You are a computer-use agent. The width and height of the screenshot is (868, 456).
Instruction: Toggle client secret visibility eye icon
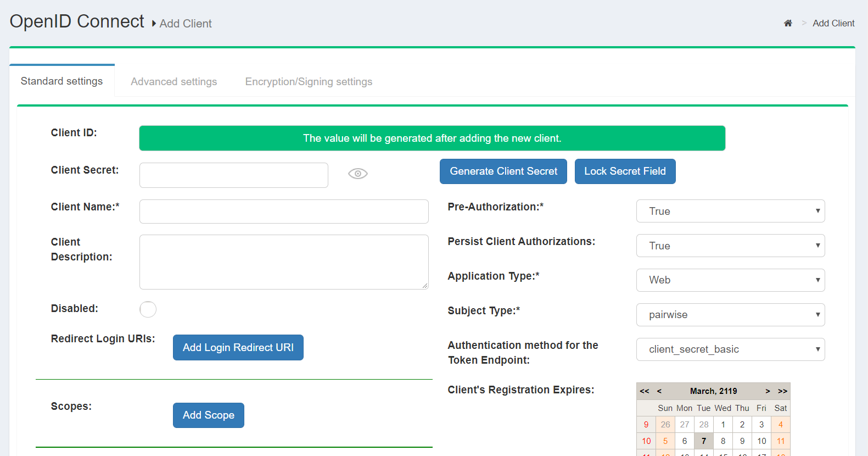point(357,174)
